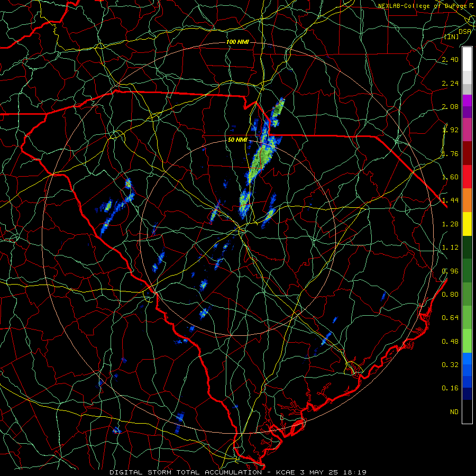Click the 2.24 legend value

coord(450,83)
